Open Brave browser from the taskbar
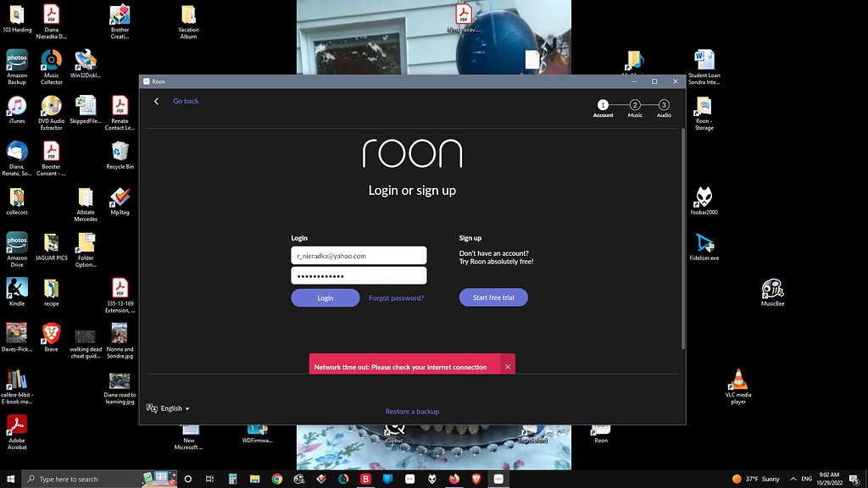 [475, 479]
